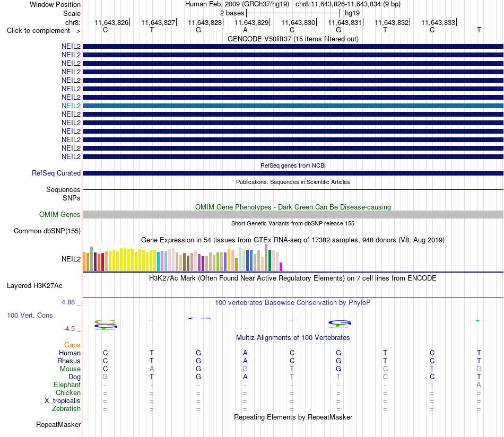Screen dimensions: 504x437
Task: Click the Sequences track label
Action: tap(63, 189)
